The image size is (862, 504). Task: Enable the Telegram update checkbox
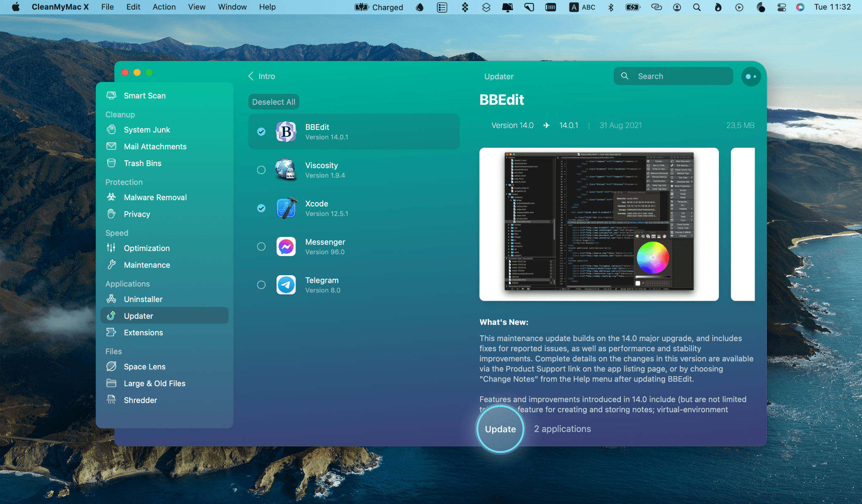[x=261, y=284]
